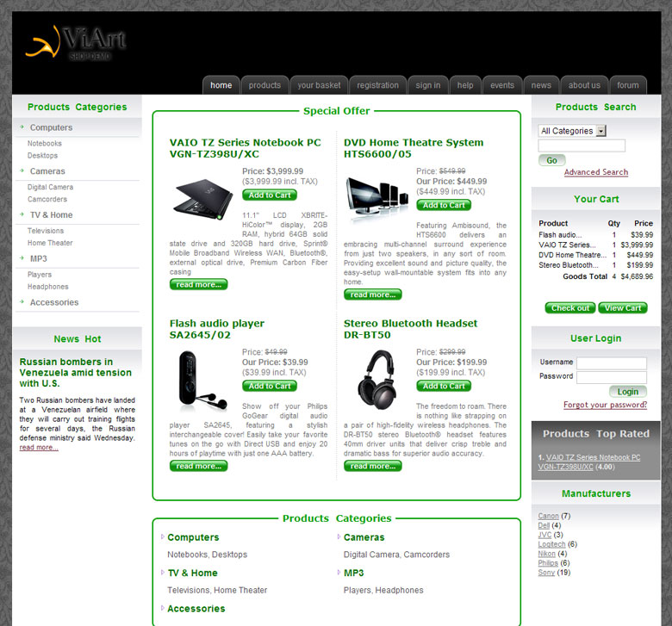The width and height of the screenshot is (672, 626).
Task: Open Stereo Bluetooth Headset title link
Action: coord(411,329)
